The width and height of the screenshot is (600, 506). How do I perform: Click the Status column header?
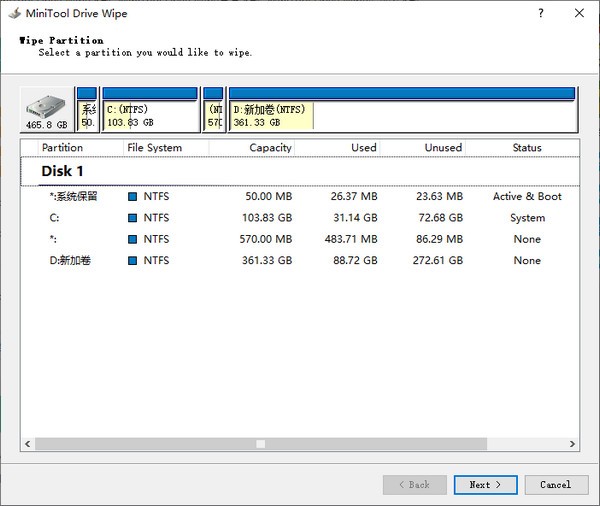(522, 148)
